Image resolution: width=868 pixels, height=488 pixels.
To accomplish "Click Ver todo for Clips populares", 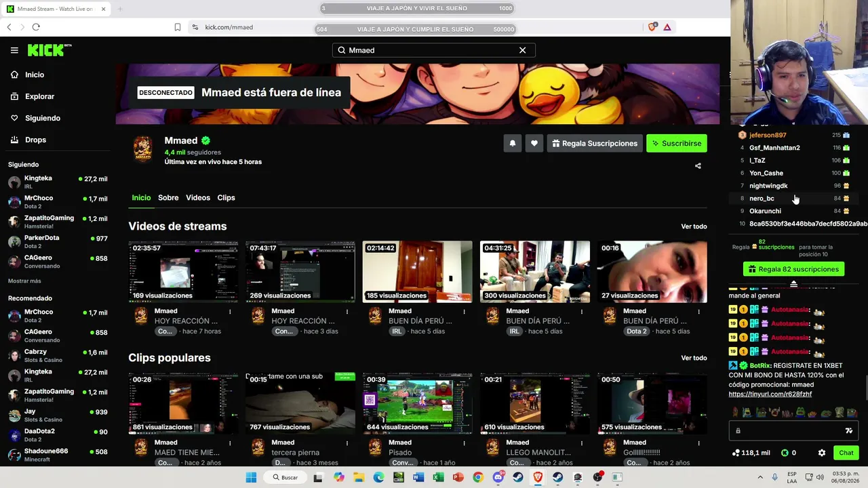I will pos(694,358).
